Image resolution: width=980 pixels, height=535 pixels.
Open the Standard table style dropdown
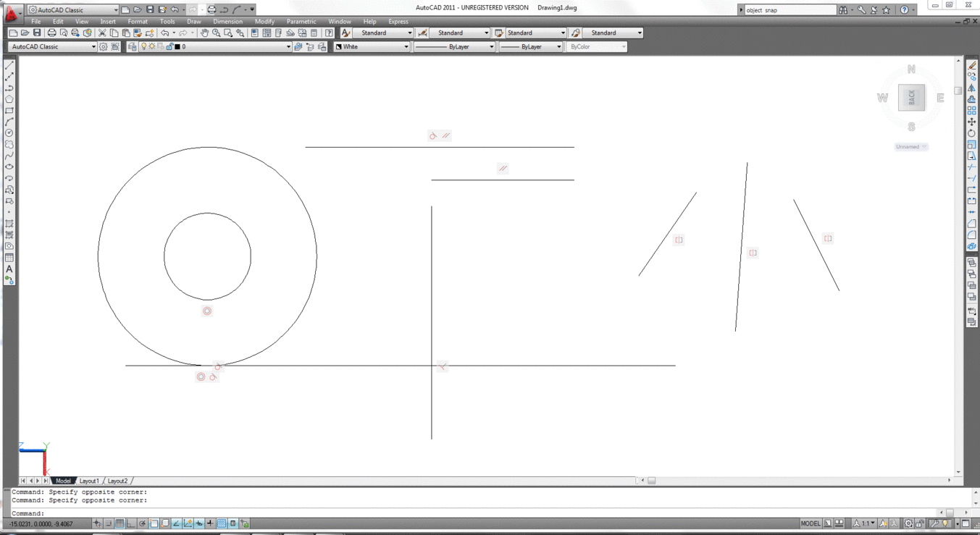click(536, 33)
